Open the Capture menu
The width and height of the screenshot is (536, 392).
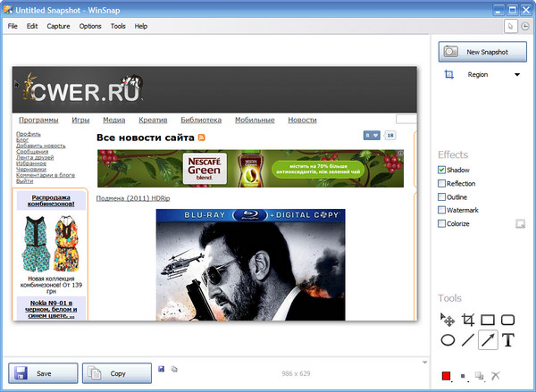click(58, 26)
